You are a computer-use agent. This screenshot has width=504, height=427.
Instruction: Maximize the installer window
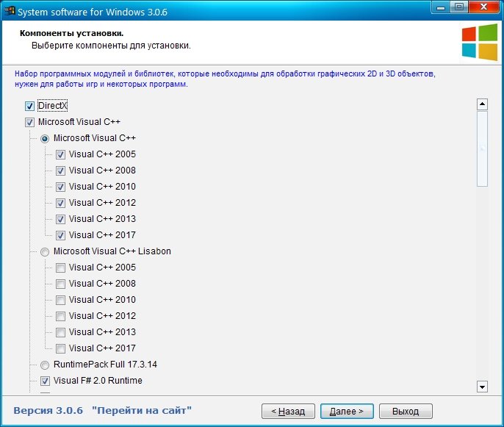[x=459, y=7]
